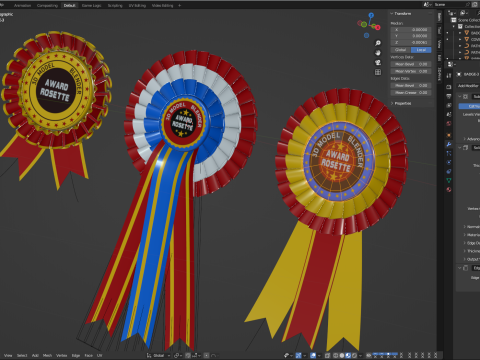Open the World properties tab icon
The image size is (480, 360).
[449, 123]
